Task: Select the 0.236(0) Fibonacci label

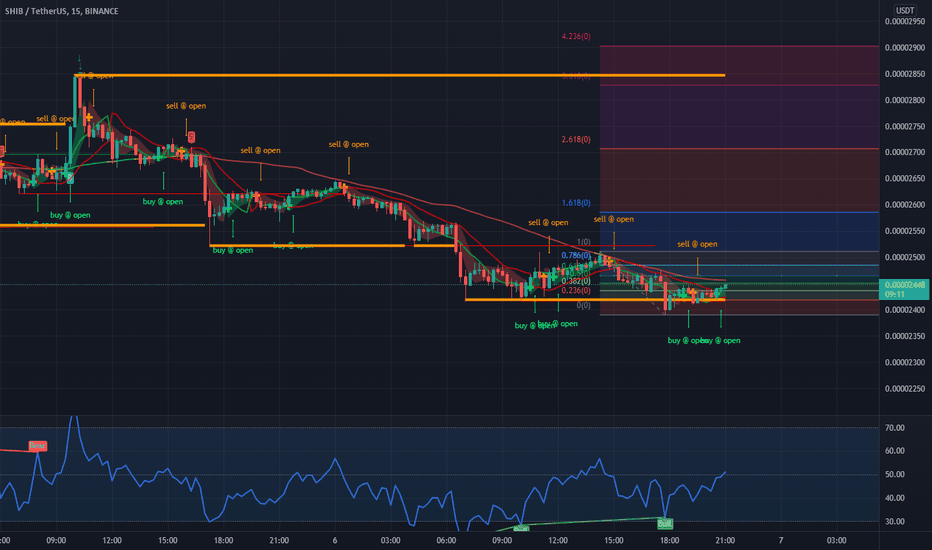Action: (576, 290)
